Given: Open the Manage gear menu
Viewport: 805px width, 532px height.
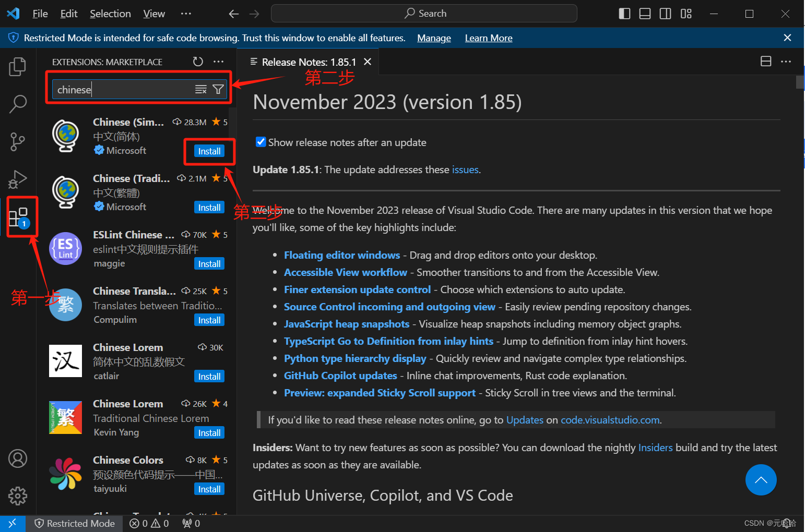Looking at the screenshot, I should [17, 496].
